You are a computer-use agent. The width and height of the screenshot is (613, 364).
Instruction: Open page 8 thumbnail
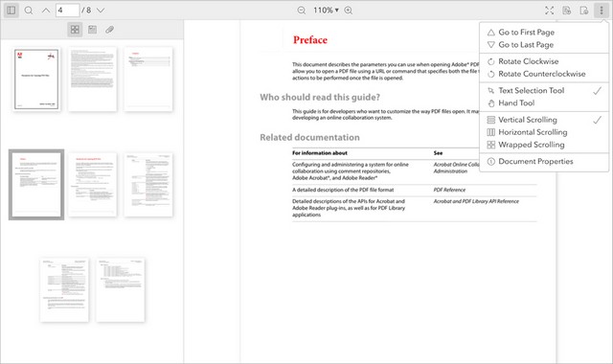[x=121, y=289]
